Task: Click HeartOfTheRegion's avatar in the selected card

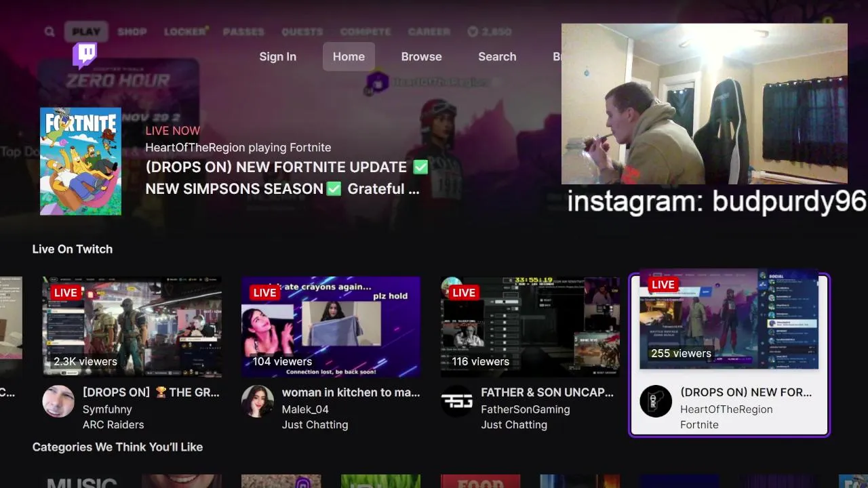Action: coord(656,401)
